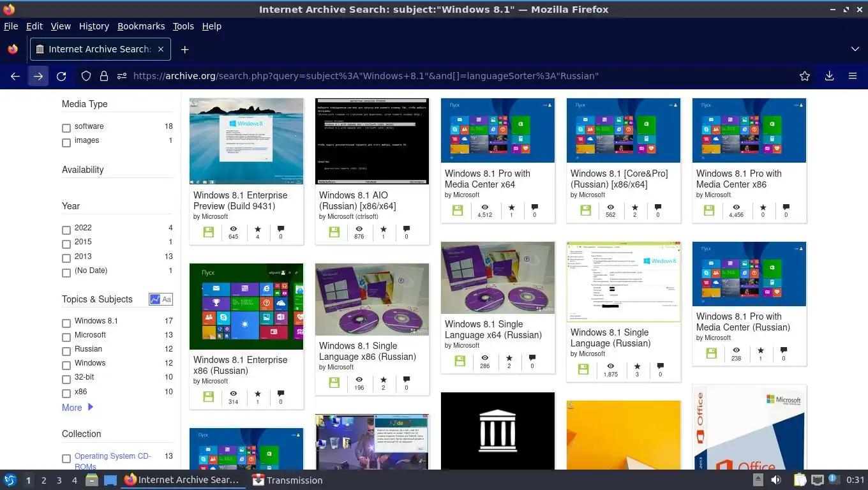Open the History menu
This screenshot has width=868, height=490.
94,26
